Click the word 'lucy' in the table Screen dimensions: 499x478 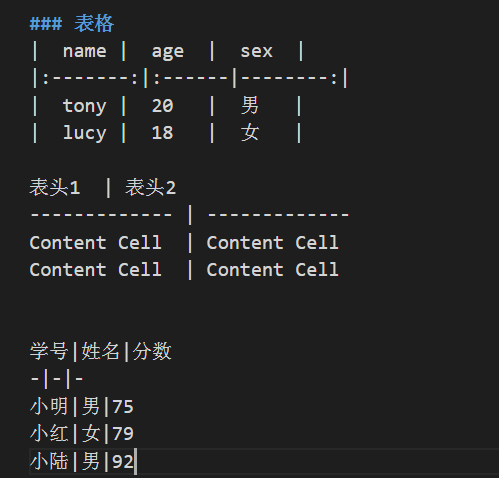[x=85, y=133]
